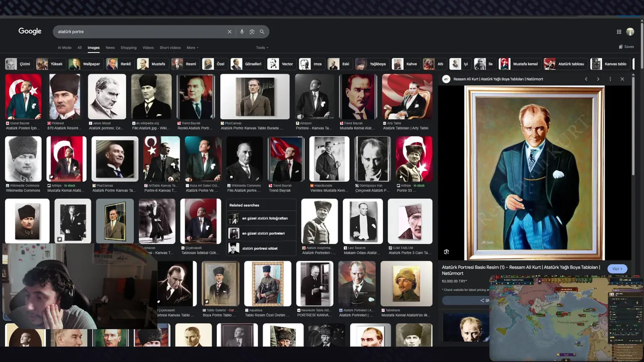Select related search atatürk portresi siluet
This screenshot has height=362, width=644.
coord(261,248)
